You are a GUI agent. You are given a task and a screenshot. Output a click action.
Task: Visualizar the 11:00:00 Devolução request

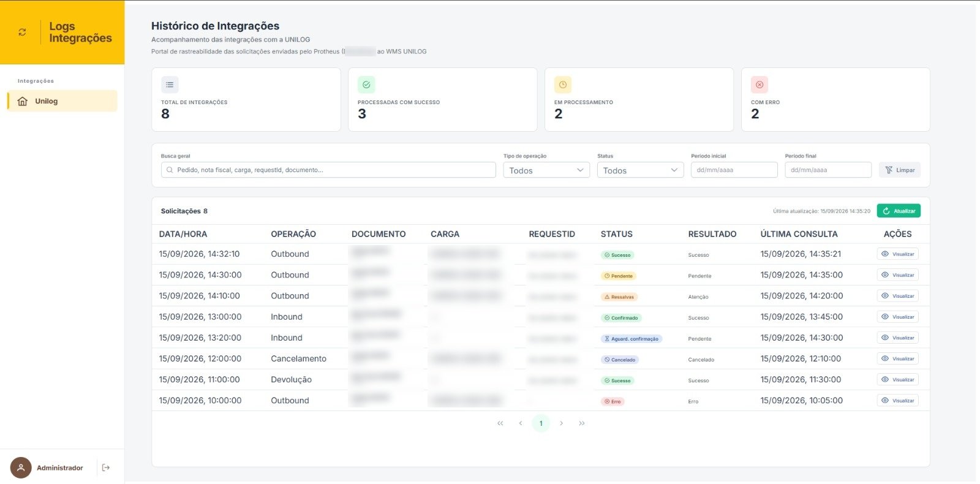898,379
